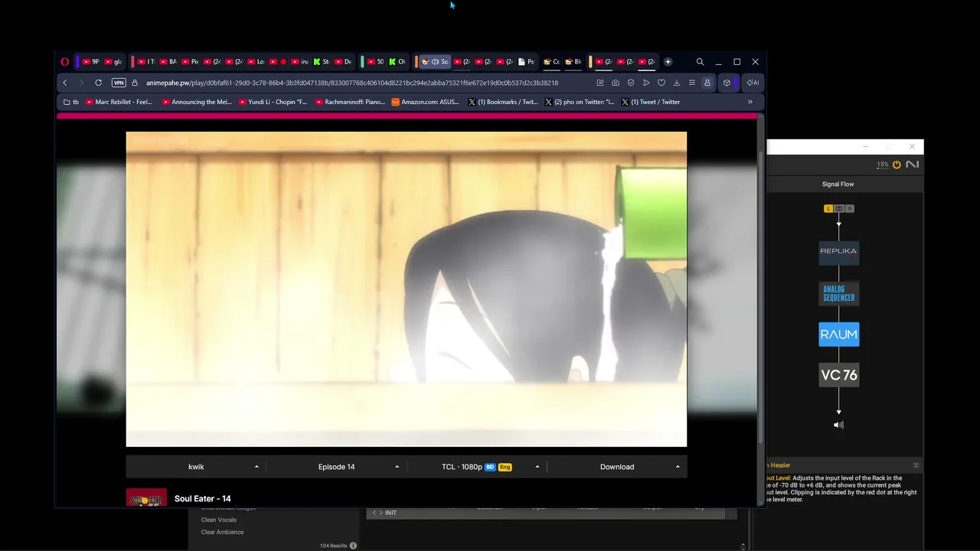Add page to bookmarks with heart icon
This screenshot has width=980, height=551.
click(x=661, y=83)
